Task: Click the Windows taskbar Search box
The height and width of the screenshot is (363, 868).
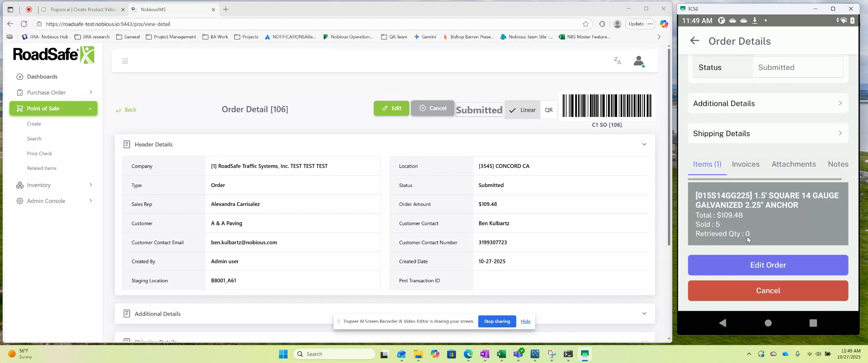Action: [335, 354]
